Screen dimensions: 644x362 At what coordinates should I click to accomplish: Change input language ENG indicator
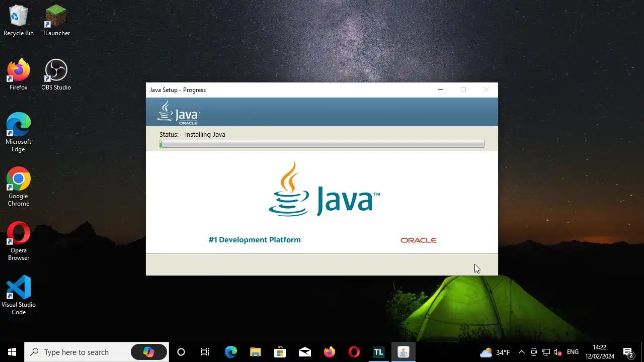click(x=573, y=352)
